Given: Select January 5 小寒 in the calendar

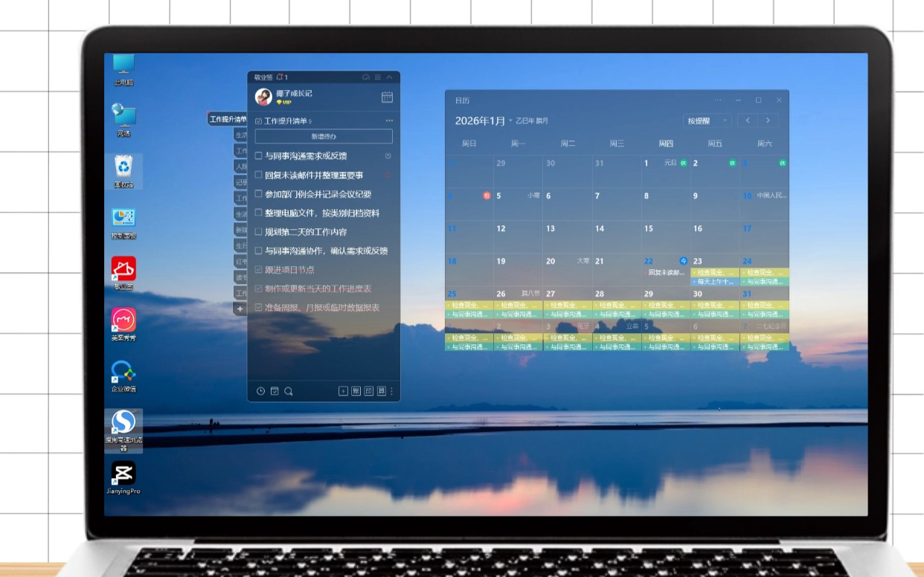Looking at the screenshot, I should tap(519, 204).
